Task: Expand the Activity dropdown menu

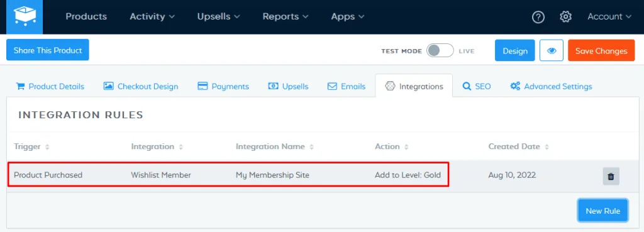Action: (152, 17)
